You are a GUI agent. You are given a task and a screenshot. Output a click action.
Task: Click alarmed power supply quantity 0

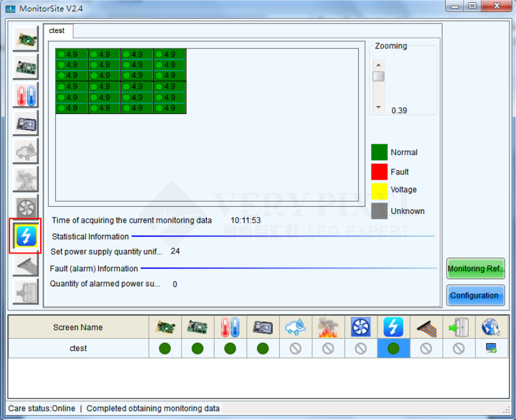coord(175,284)
